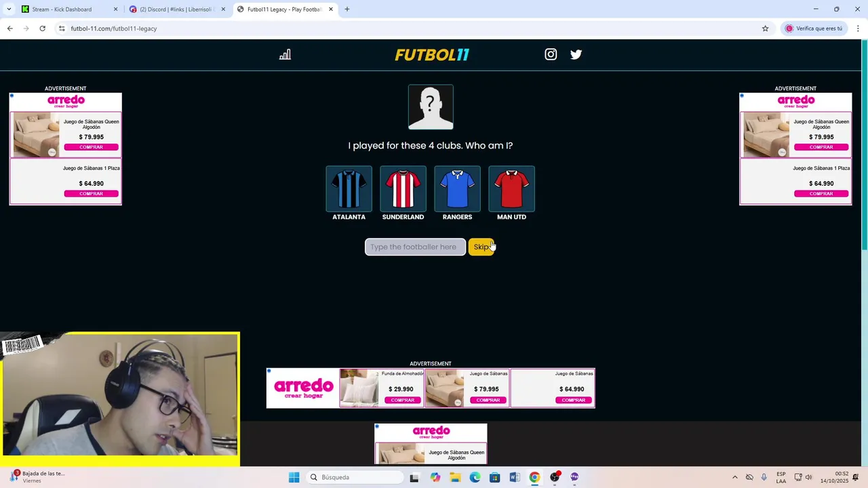Open File Explorer from taskbar

point(454,477)
